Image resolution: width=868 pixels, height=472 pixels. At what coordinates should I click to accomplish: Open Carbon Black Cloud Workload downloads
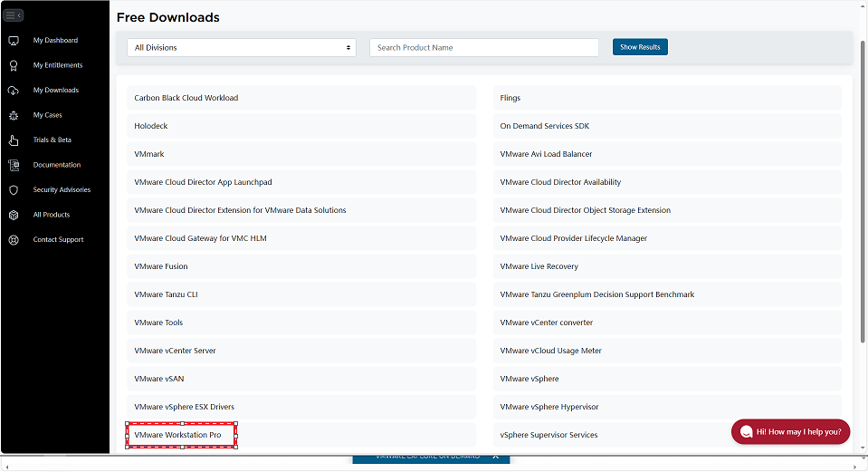[x=301, y=98]
